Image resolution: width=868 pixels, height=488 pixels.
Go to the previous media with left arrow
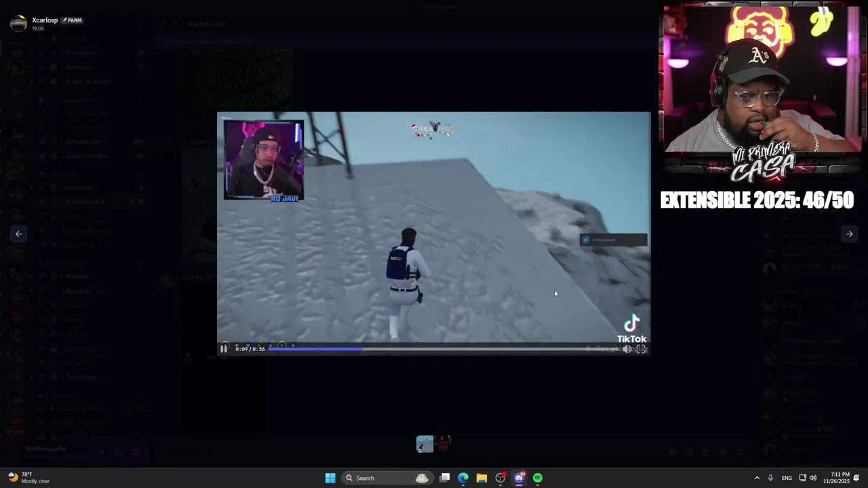point(19,234)
